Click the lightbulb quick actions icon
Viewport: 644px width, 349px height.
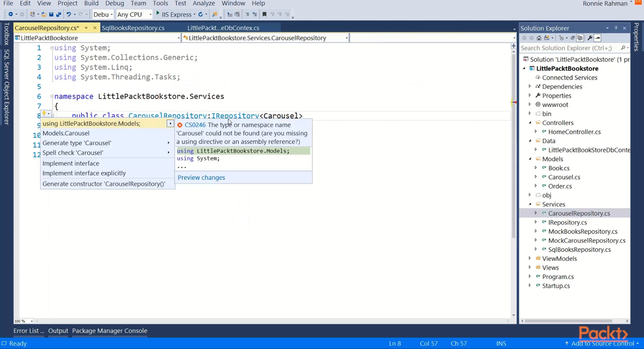coord(45,114)
